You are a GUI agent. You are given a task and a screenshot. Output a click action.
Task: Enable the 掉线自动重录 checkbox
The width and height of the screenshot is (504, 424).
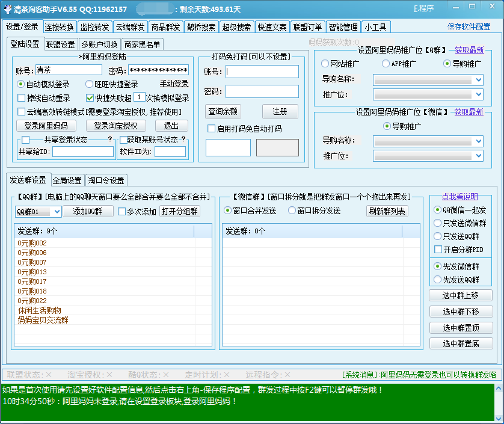(x=21, y=97)
